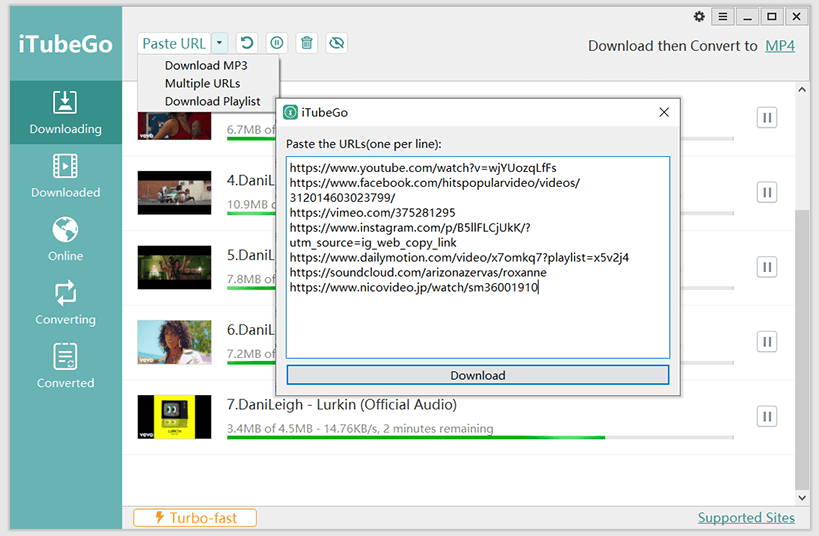Close the iTubeGo paste URLs dialog

[664, 112]
